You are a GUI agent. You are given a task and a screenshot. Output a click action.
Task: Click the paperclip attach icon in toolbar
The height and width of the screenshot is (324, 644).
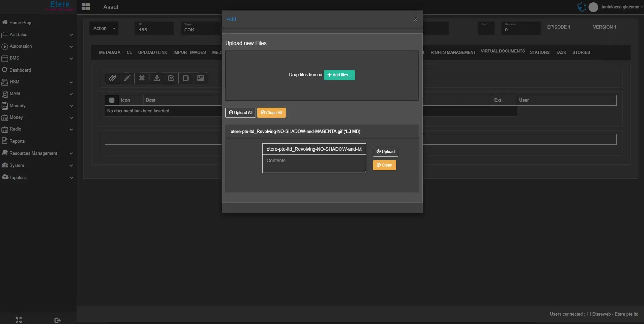coord(112,78)
